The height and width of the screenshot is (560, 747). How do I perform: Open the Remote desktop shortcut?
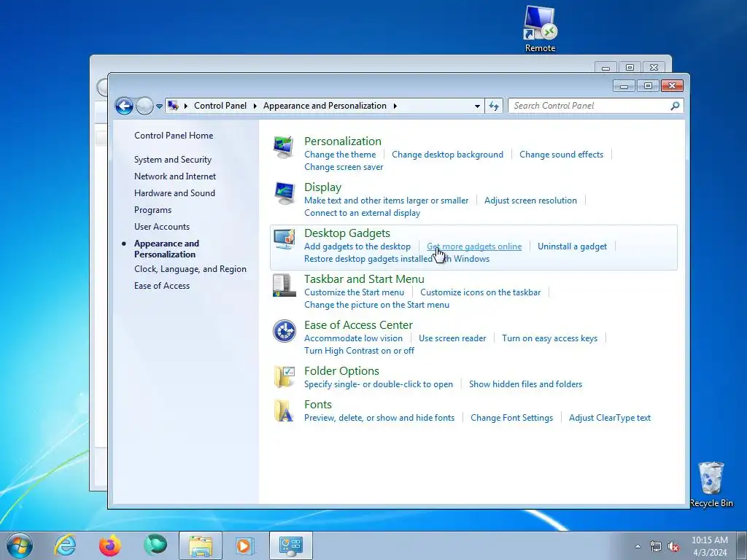(540, 28)
